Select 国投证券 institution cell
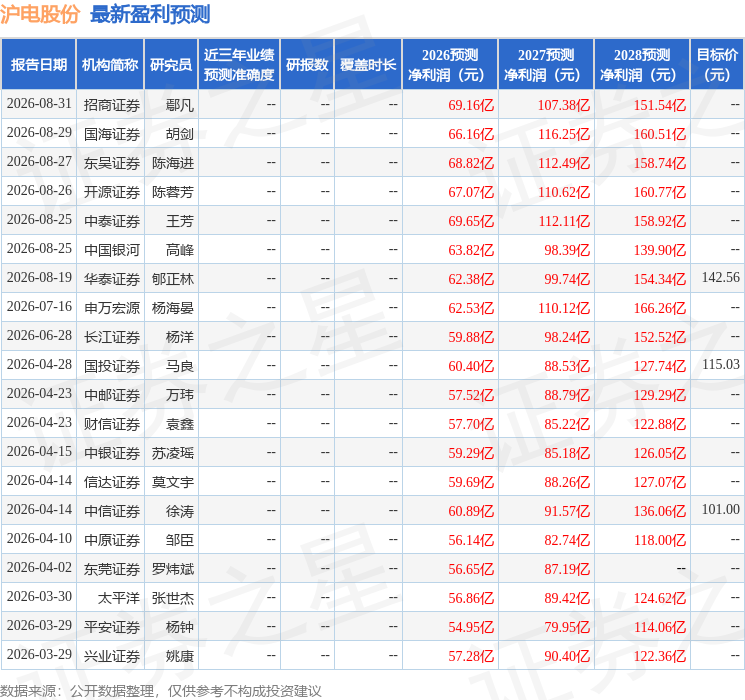 112,366
